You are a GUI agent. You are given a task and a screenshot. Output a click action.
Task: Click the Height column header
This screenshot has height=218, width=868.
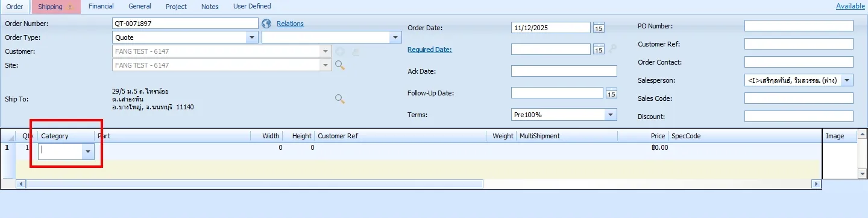pos(298,136)
